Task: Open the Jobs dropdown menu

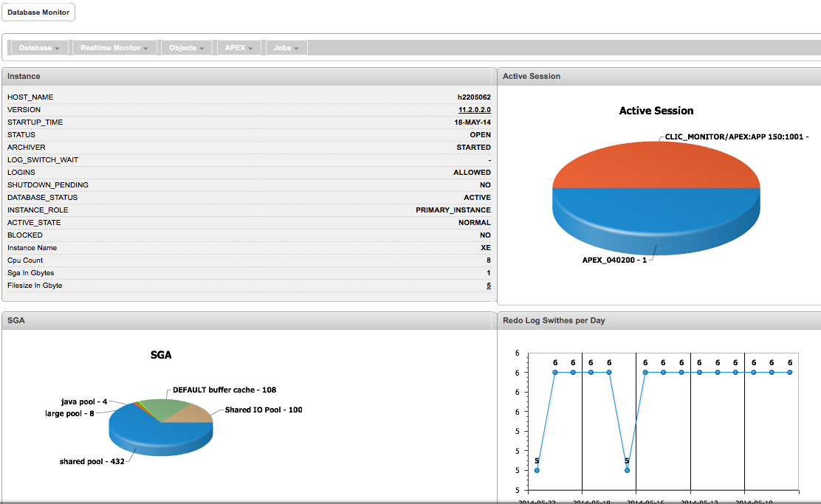Action: tap(286, 47)
